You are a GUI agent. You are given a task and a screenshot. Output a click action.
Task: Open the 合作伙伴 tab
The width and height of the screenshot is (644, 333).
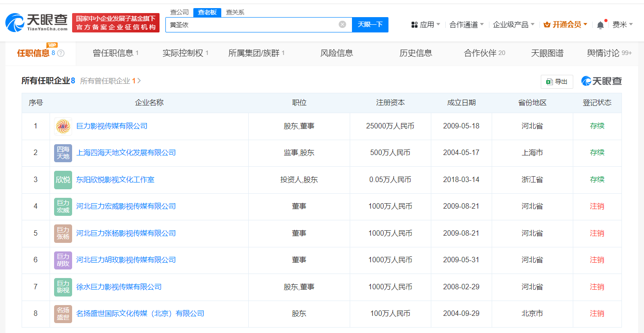[484, 53]
